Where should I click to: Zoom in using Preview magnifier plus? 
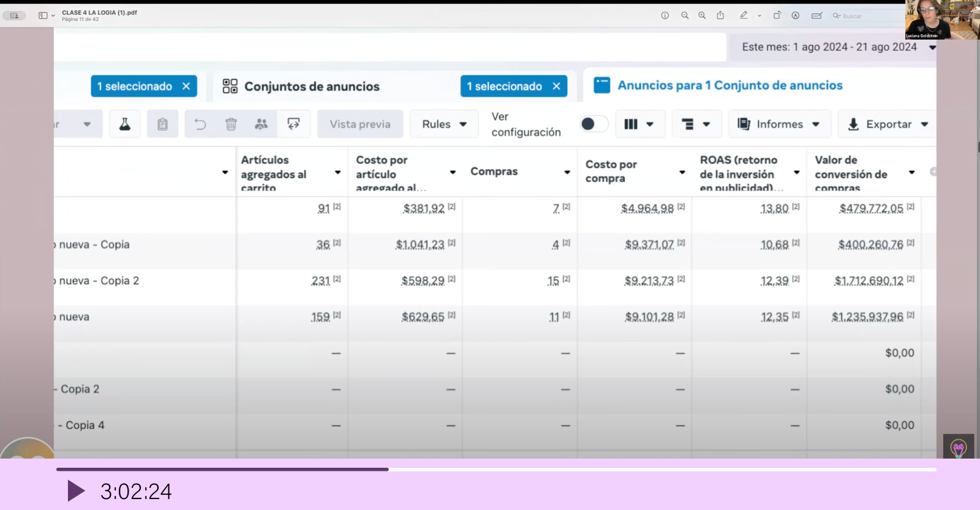702,16
